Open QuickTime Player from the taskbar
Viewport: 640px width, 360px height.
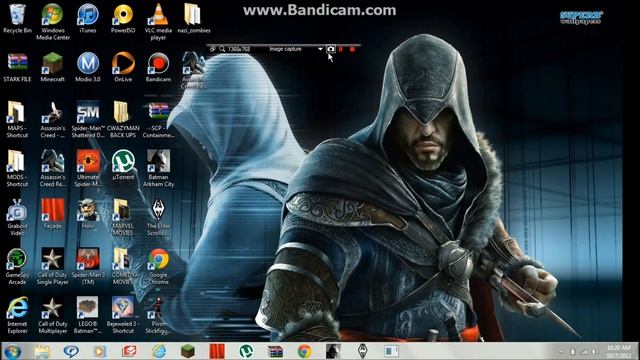71,351
